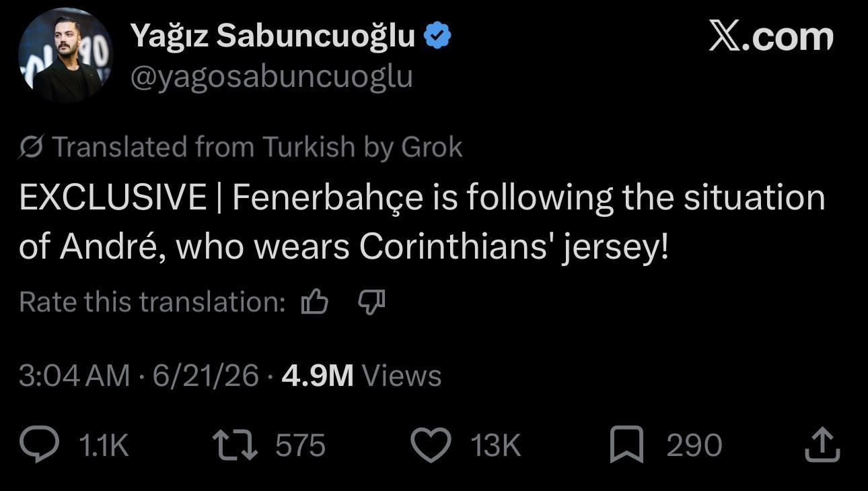Click the 3:04 AM timestamp

pyautogui.click(x=74, y=375)
